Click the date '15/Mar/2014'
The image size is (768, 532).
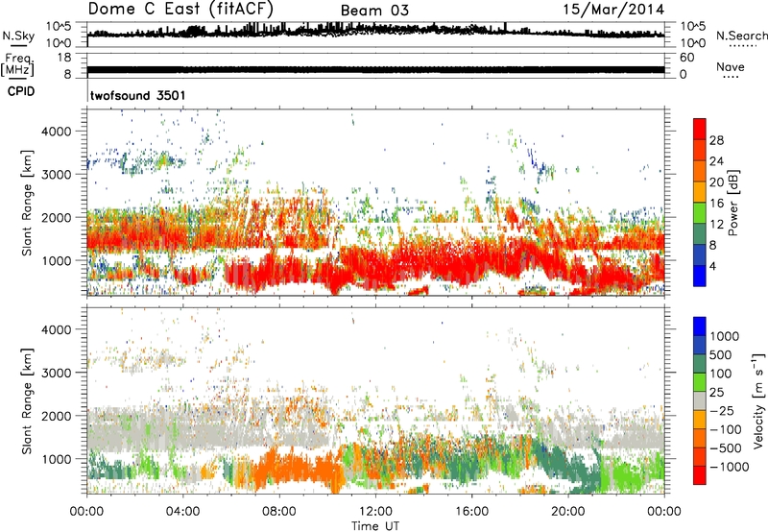[613, 10]
